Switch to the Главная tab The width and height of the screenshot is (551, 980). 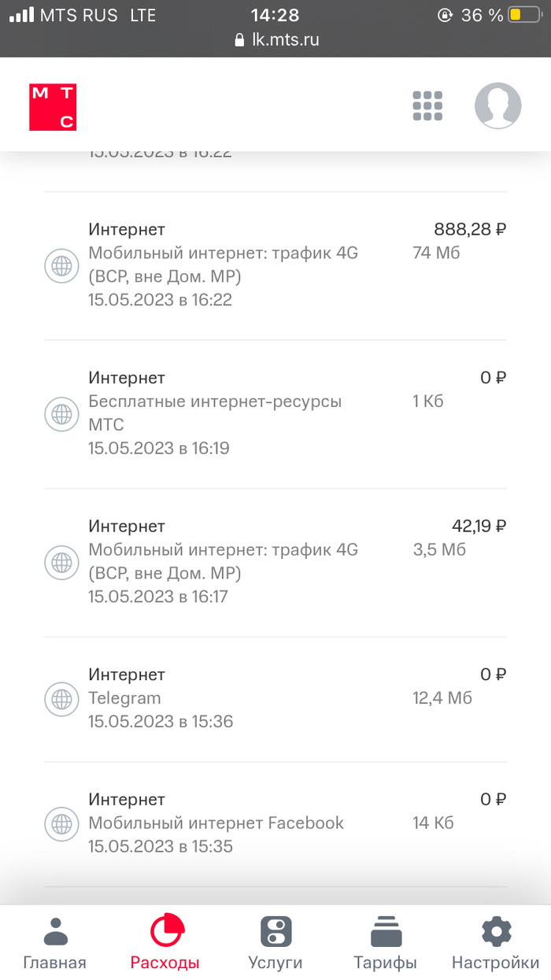click(54, 942)
